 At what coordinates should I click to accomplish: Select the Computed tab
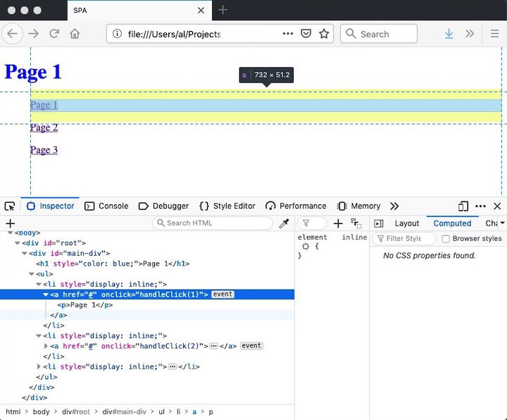452,223
